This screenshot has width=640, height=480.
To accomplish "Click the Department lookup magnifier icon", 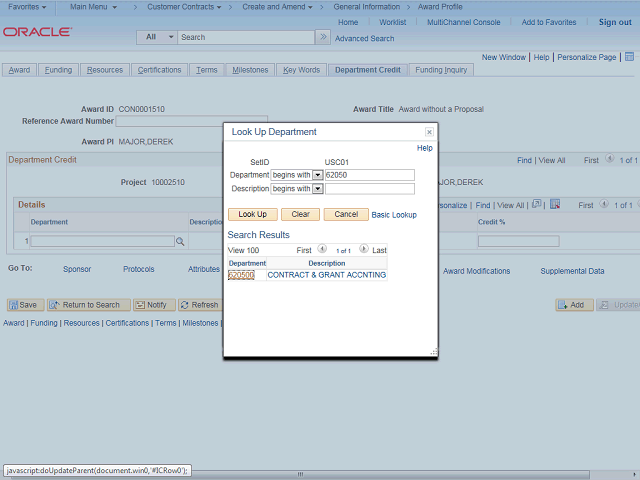I will click(x=180, y=242).
